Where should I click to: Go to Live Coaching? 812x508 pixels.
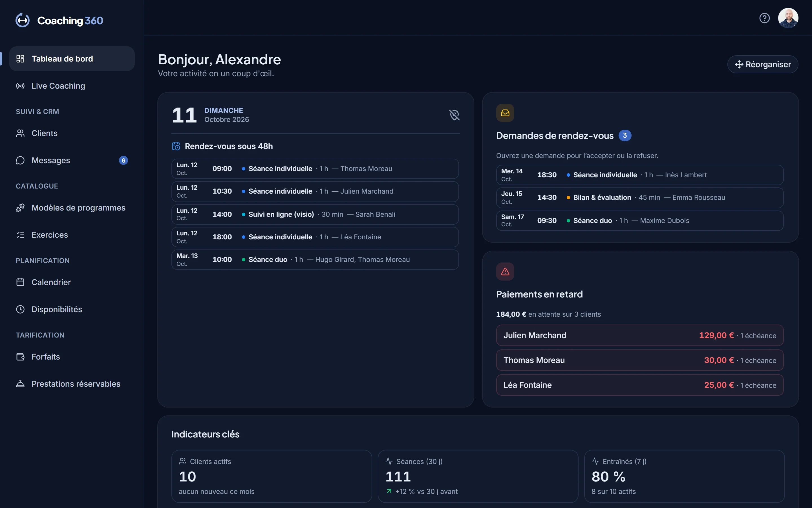pos(72,86)
